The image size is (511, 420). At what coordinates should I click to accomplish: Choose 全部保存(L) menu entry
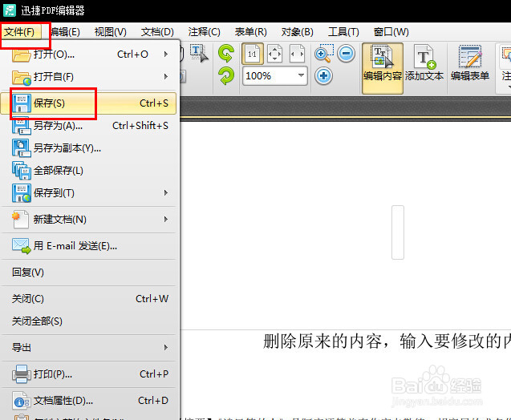tap(88, 171)
